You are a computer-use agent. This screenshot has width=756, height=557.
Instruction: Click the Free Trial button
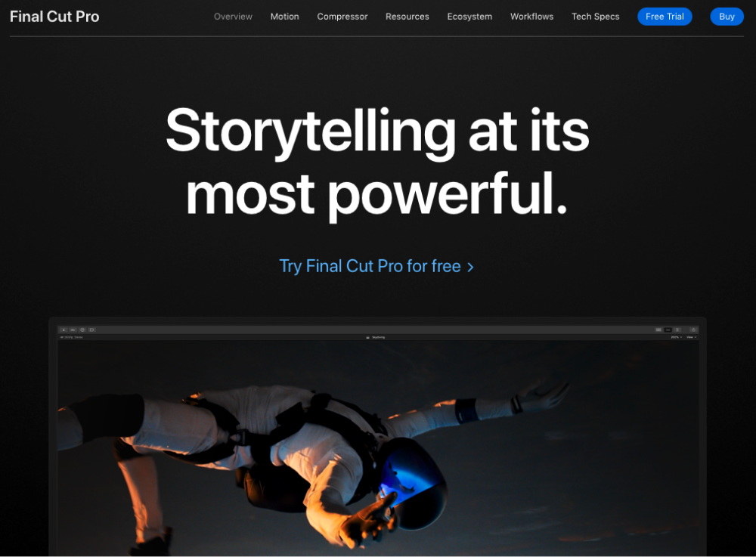click(x=665, y=17)
